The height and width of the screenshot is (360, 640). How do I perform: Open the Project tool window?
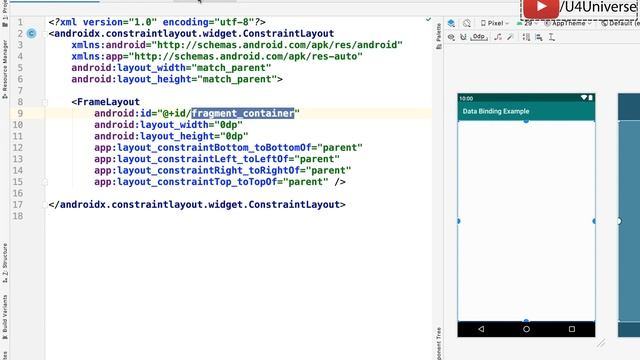(x=4, y=14)
